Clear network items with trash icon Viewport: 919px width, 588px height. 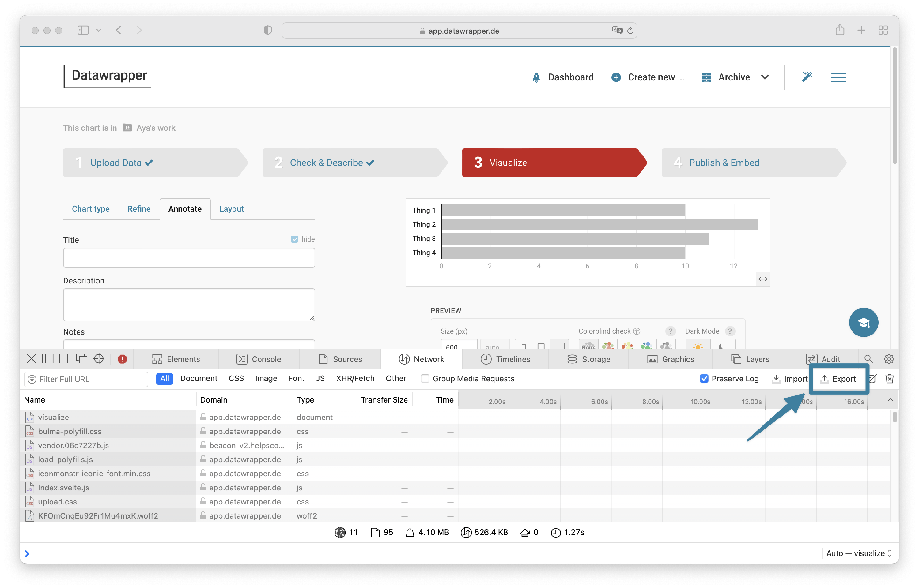coord(890,379)
